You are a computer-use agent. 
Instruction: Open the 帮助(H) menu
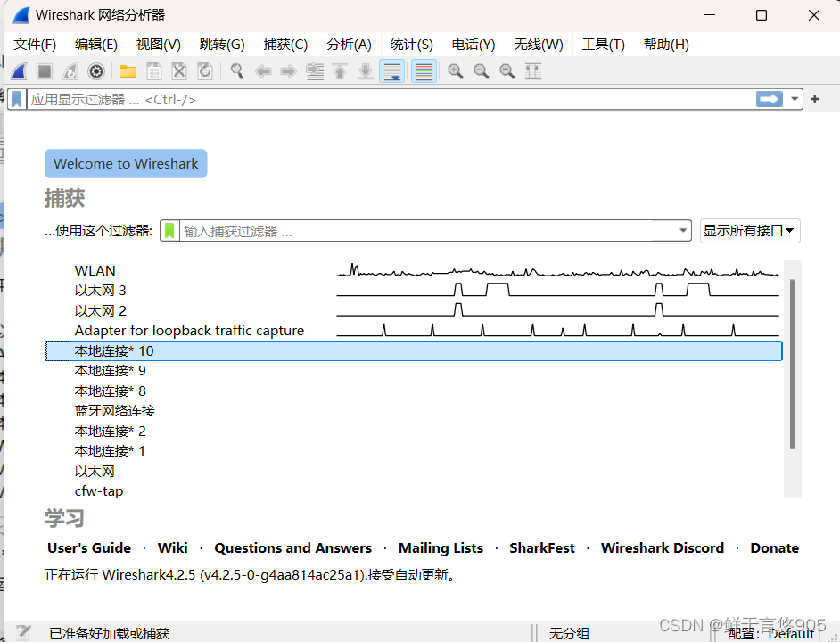(x=666, y=45)
